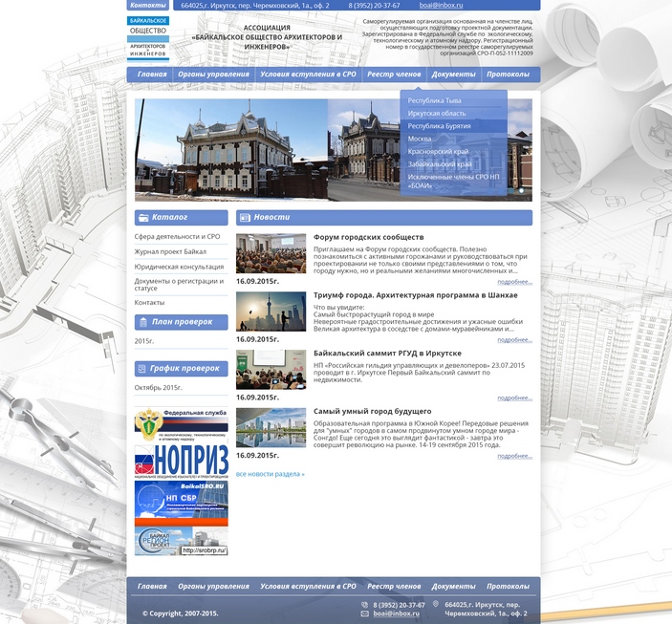Choose Исключенные члены СРО НП «БОАИ»
This screenshot has height=624, width=672.
point(453,182)
